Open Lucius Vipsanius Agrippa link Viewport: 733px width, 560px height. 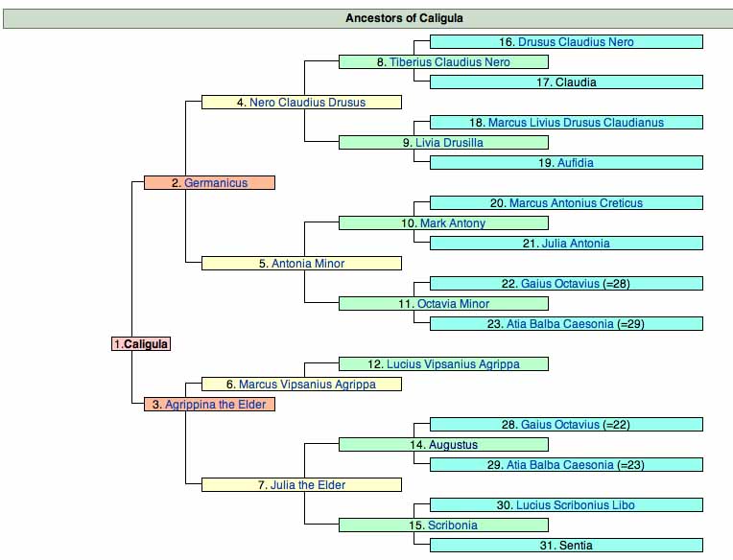(449, 364)
